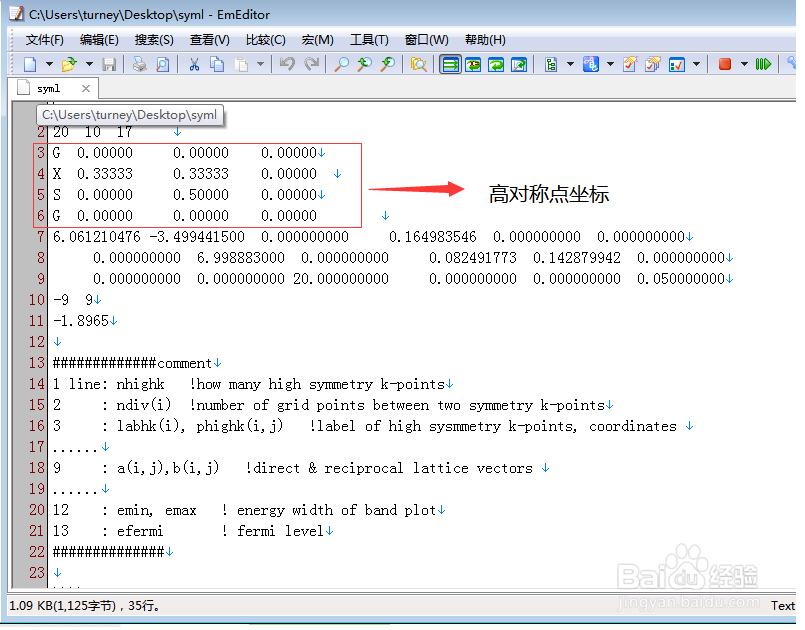The height and width of the screenshot is (630, 805).
Task: Click the Replace icon
Action: (388, 64)
